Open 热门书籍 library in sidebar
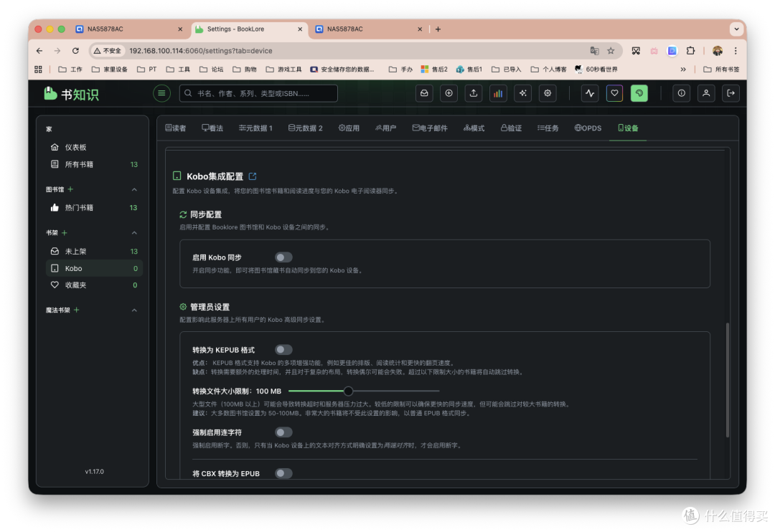 (x=94, y=207)
